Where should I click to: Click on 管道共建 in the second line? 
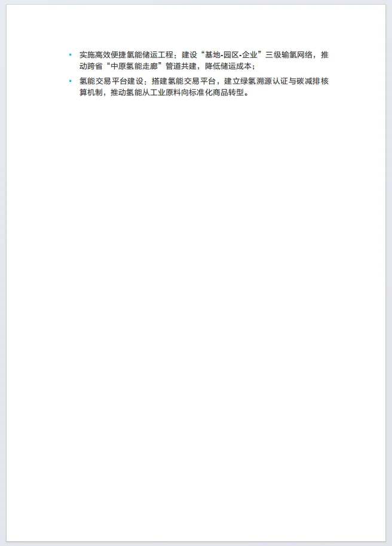pyautogui.click(x=181, y=66)
